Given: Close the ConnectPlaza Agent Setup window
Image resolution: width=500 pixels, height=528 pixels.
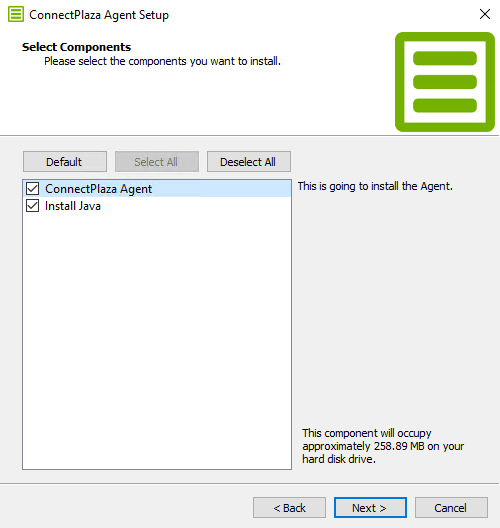Looking at the screenshot, I should point(485,14).
